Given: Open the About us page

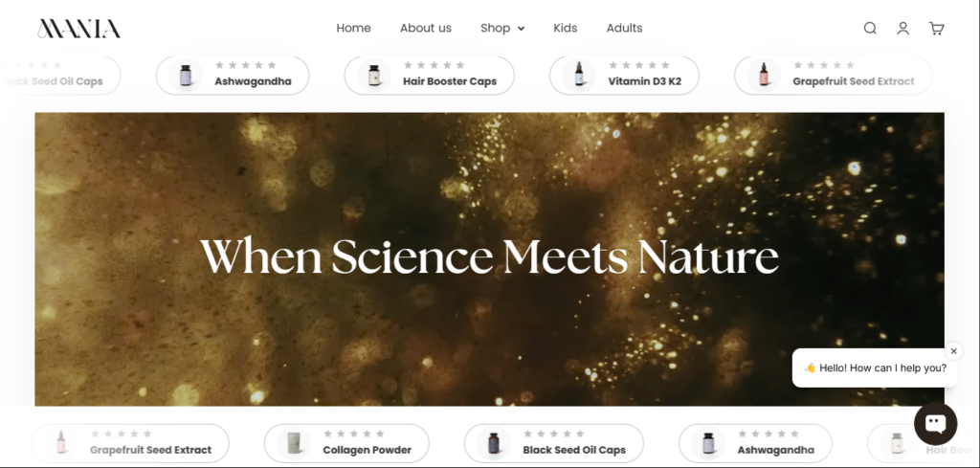Looking at the screenshot, I should coord(426,28).
